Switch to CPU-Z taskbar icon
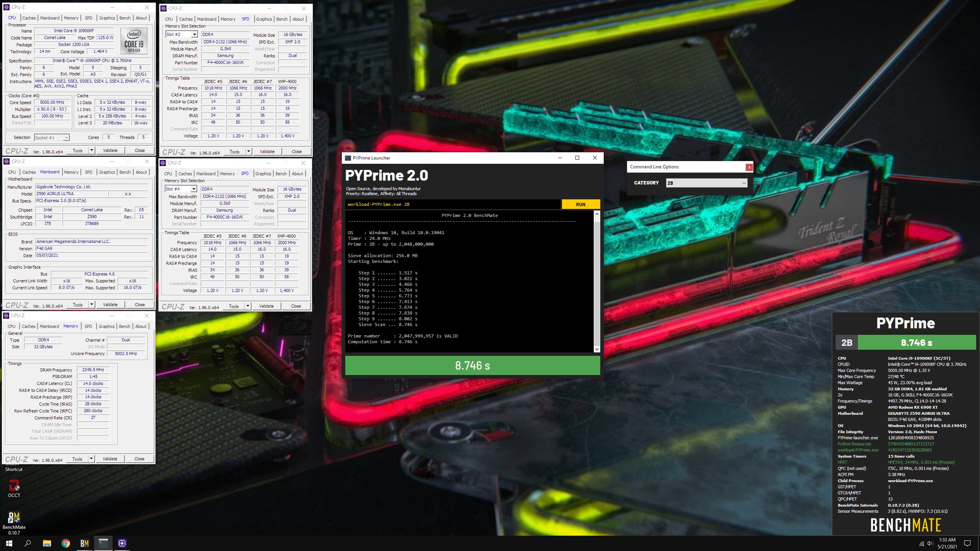This screenshot has width=980, height=551. pos(122,543)
